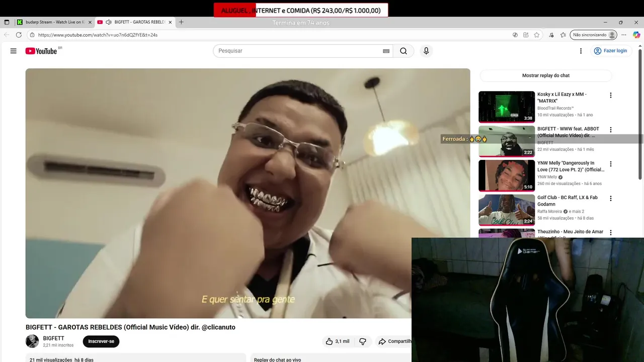644x362 pixels.
Task: Open YouTube settings three-dot menu by Fazer login
Action: [581, 51]
